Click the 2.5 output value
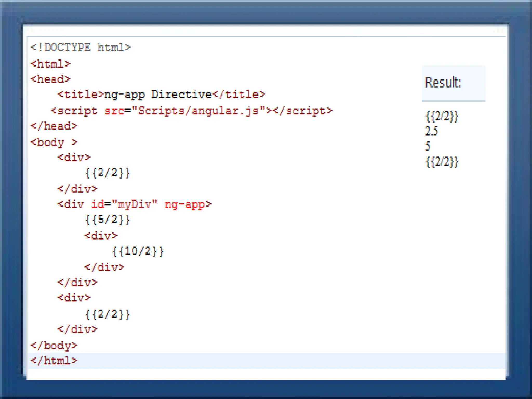 pos(431,131)
